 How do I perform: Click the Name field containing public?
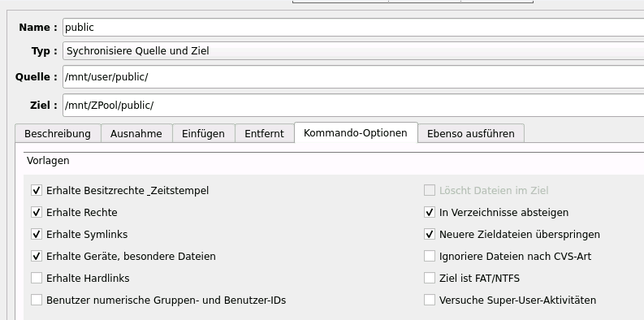353,27
